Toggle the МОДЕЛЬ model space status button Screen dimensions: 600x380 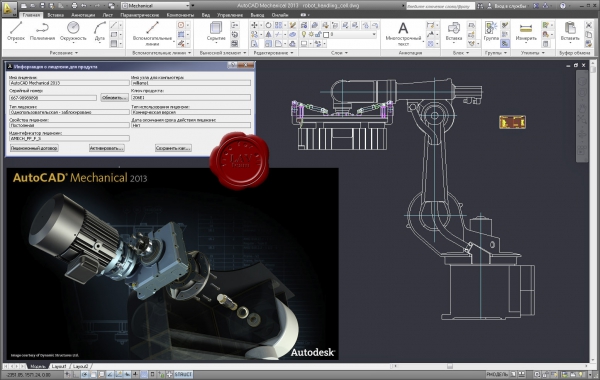pyautogui.click(x=497, y=374)
